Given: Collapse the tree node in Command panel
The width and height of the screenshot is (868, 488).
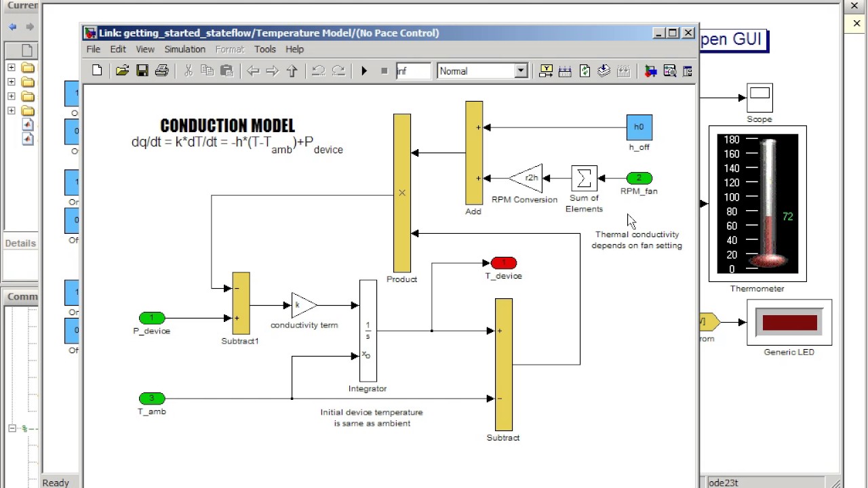Looking at the screenshot, I should point(12,428).
